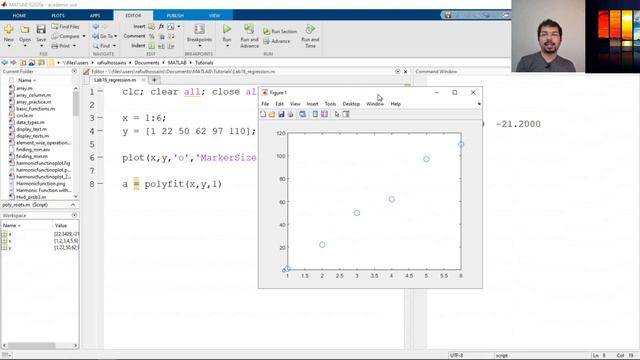
Task: Click the insert colorbar icon in Figure 1
Action: pos(315,114)
